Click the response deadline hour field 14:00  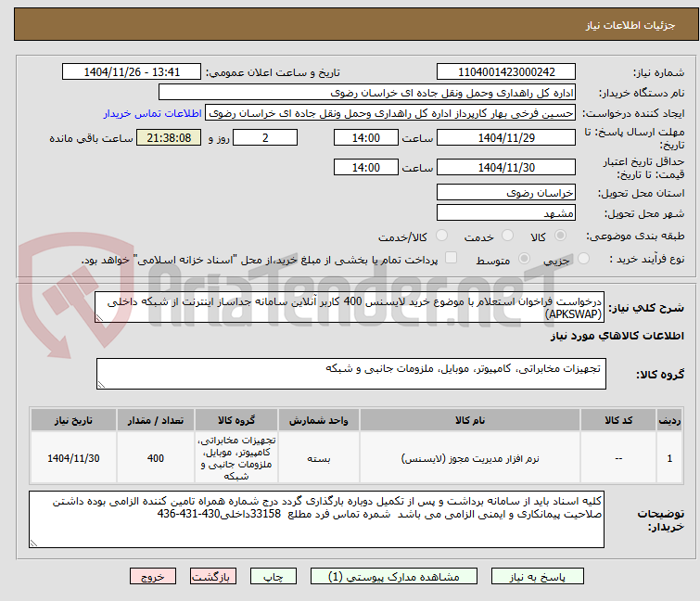[366, 137]
